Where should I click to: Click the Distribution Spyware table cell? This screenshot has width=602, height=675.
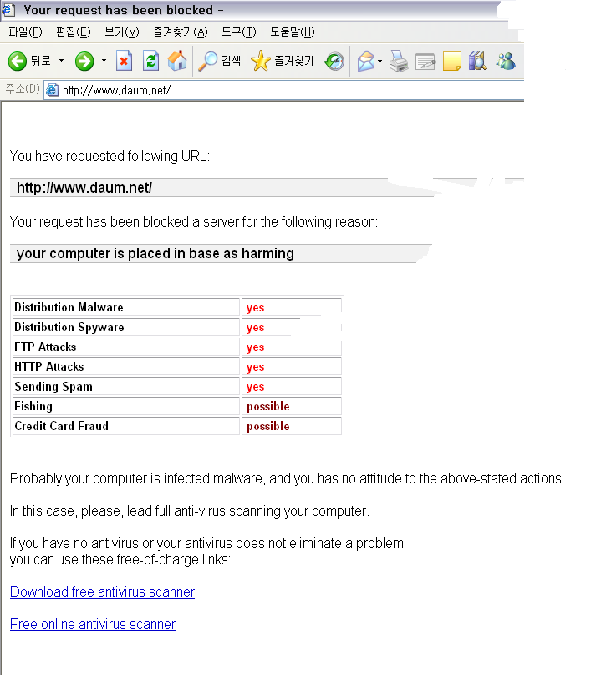(x=126, y=327)
